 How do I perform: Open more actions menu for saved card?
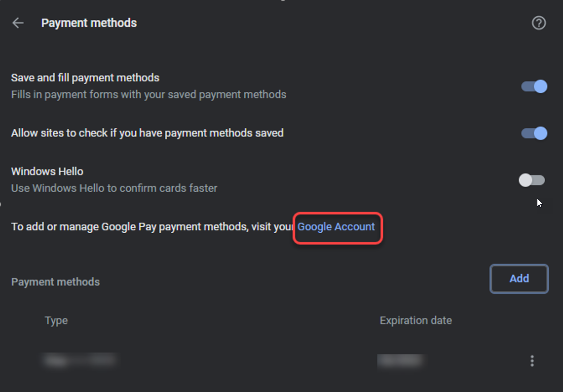(x=532, y=361)
